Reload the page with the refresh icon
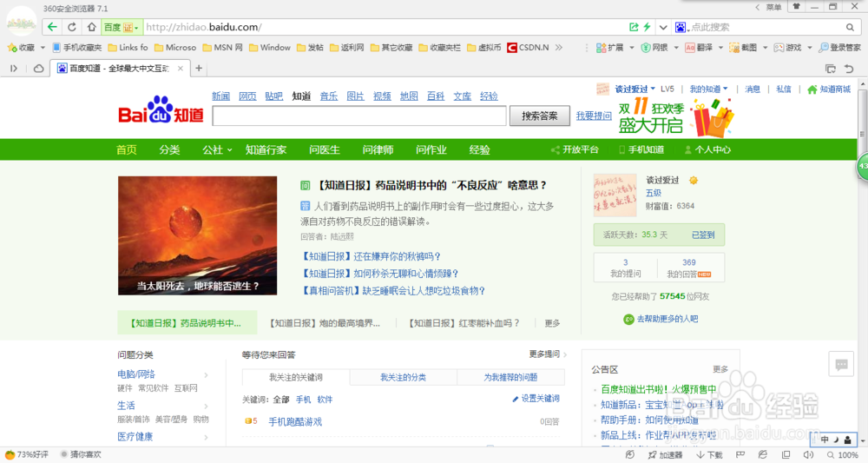 point(72,27)
